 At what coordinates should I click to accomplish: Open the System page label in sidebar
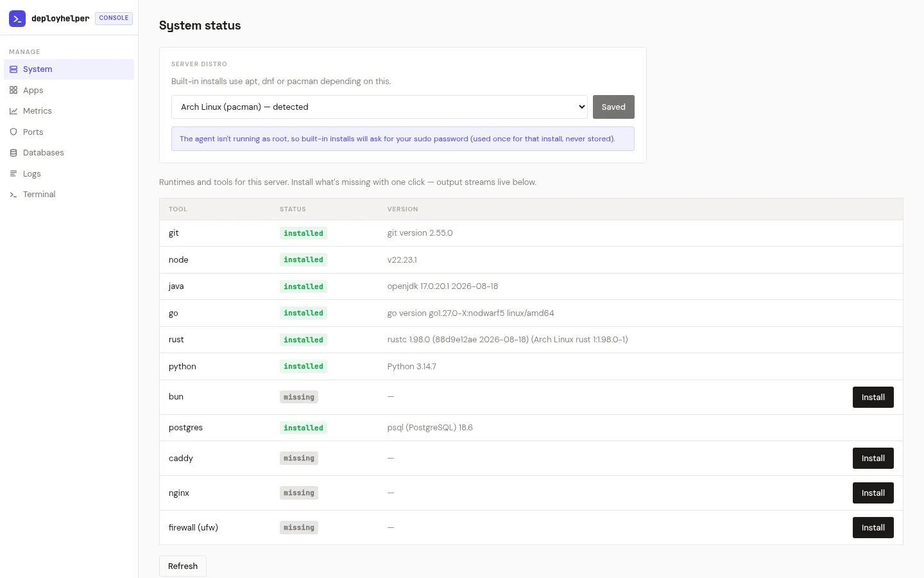38,69
